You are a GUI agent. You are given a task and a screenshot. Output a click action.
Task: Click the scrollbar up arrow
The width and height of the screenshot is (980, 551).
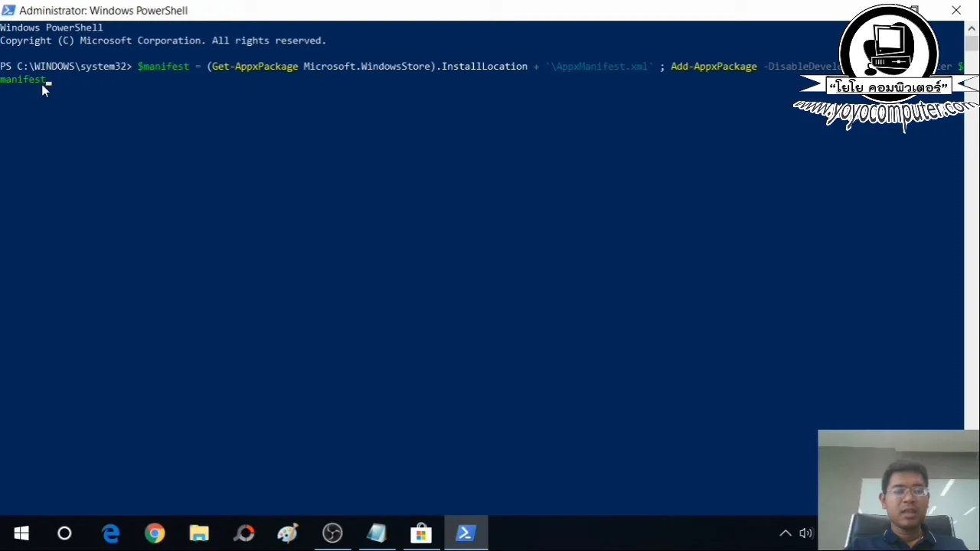[971, 28]
